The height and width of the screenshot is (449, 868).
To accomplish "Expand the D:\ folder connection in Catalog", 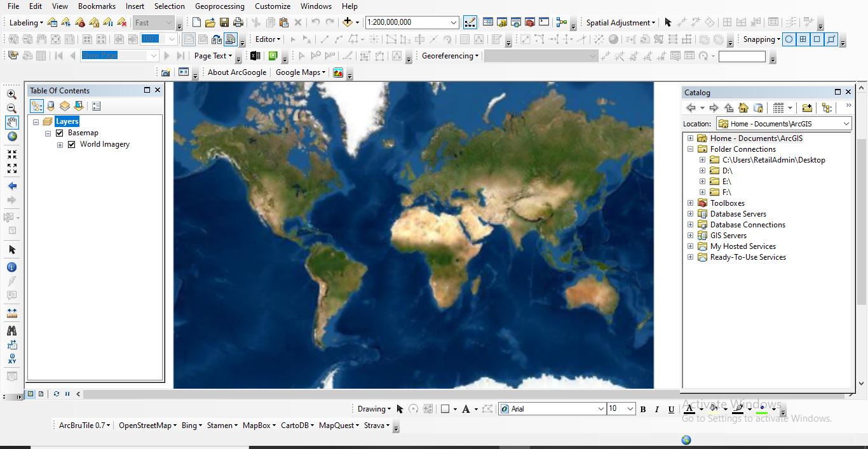I will coord(702,170).
